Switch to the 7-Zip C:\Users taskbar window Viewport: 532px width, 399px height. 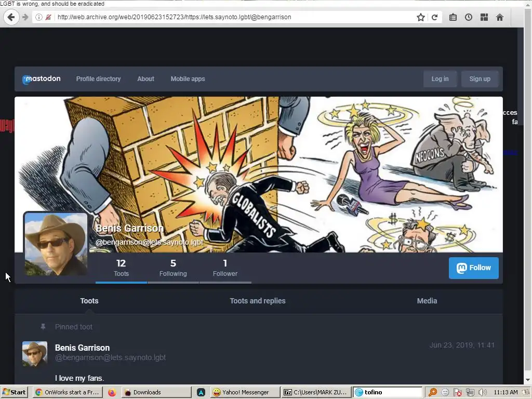tap(316, 392)
